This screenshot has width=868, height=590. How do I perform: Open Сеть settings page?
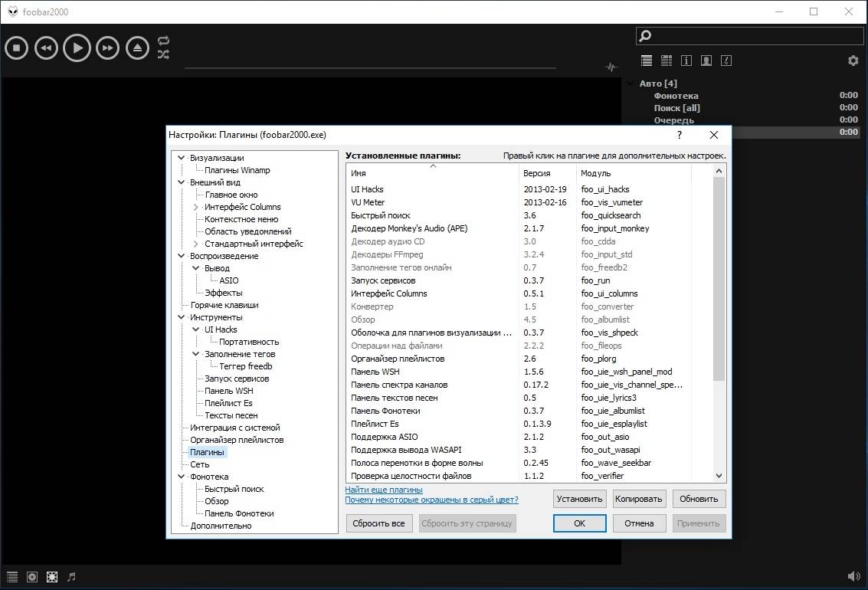click(x=199, y=464)
